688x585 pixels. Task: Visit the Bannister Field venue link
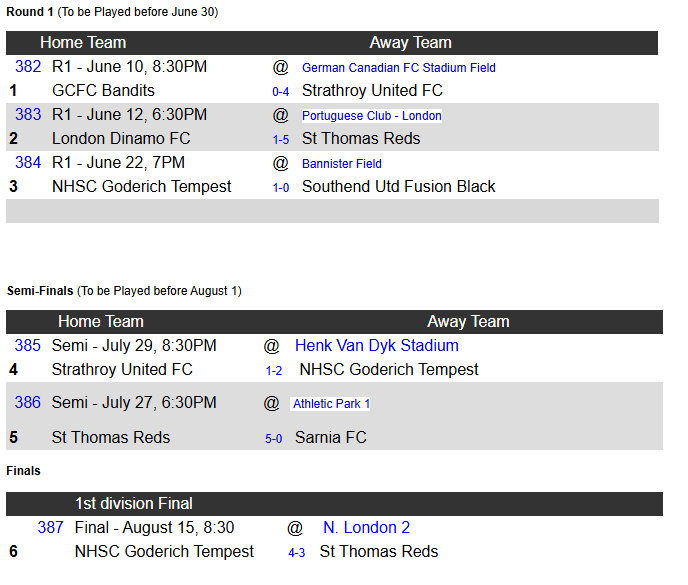click(341, 164)
